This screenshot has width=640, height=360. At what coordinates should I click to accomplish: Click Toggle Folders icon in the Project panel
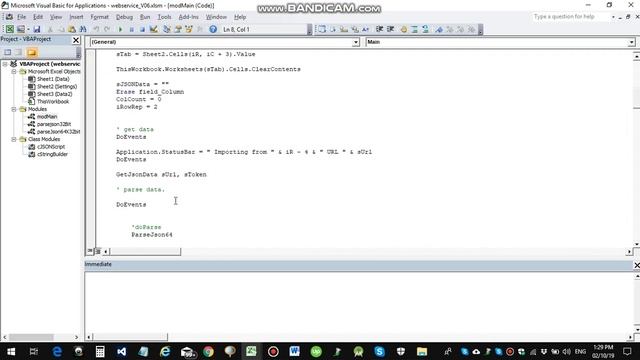point(32,52)
